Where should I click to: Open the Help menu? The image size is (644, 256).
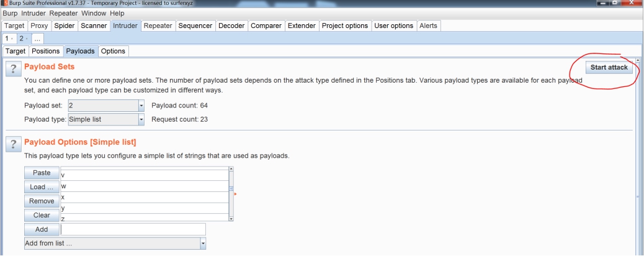[117, 13]
